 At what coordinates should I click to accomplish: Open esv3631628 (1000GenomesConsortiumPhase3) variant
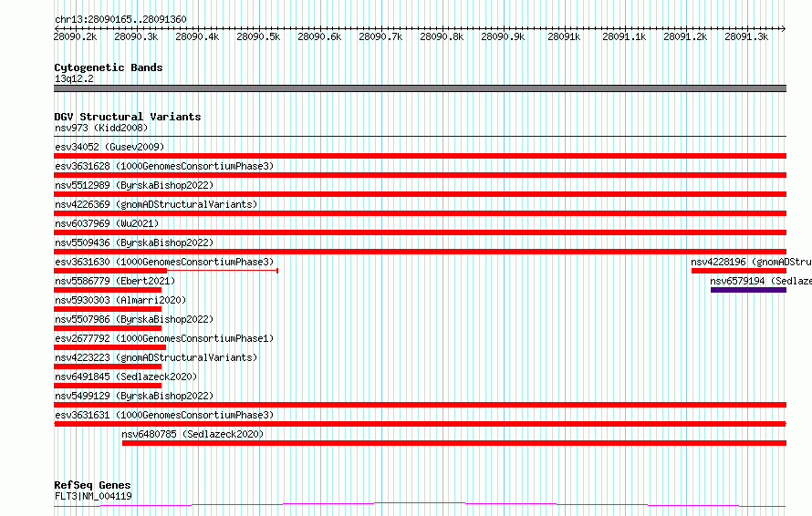coord(164,166)
